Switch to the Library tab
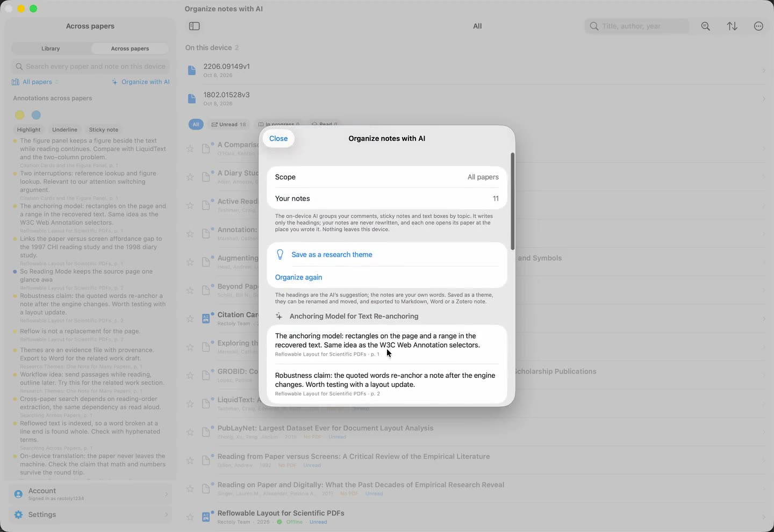This screenshot has height=532, width=774. coord(51,48)
